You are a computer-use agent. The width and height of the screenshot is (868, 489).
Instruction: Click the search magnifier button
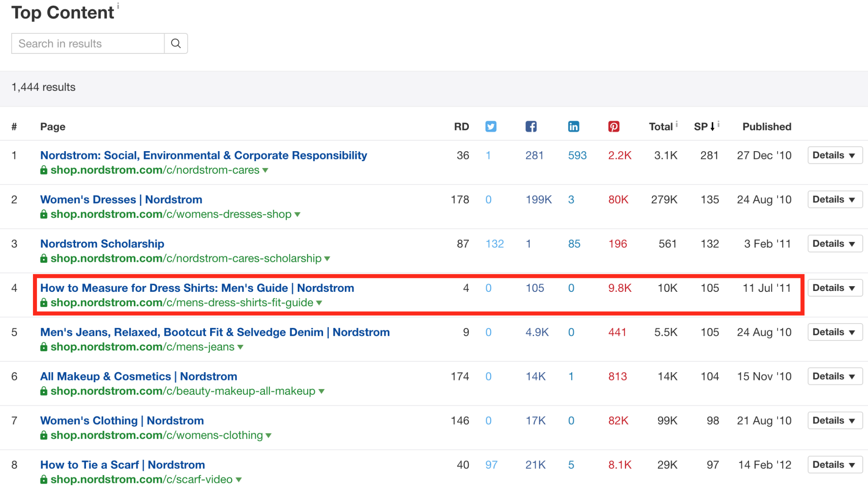[x=176, y=43]
